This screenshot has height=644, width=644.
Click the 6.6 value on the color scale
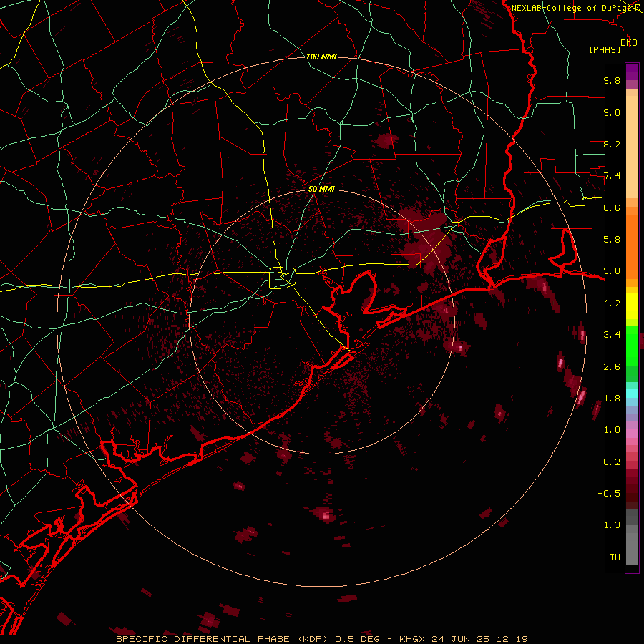(612, 208)
